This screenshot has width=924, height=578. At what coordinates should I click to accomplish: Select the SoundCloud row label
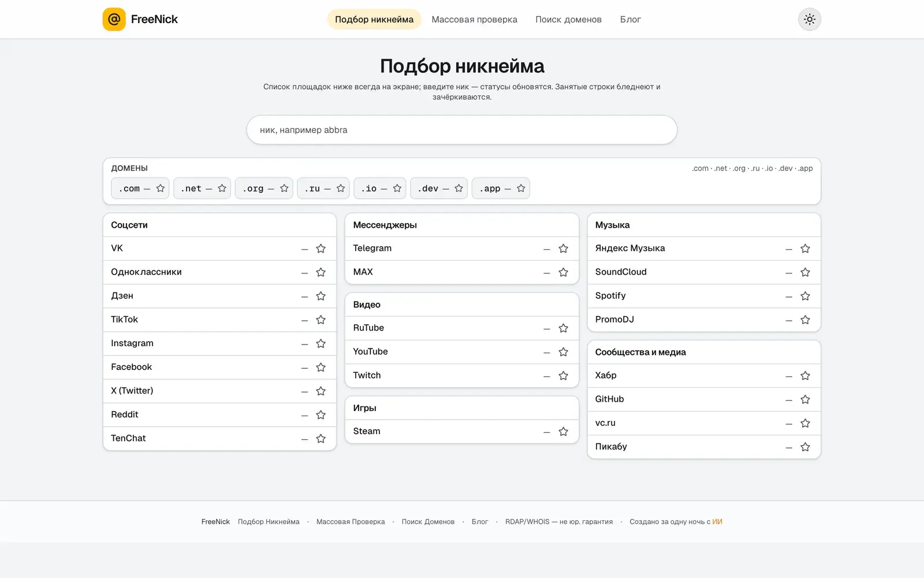[x=621, y=272]
